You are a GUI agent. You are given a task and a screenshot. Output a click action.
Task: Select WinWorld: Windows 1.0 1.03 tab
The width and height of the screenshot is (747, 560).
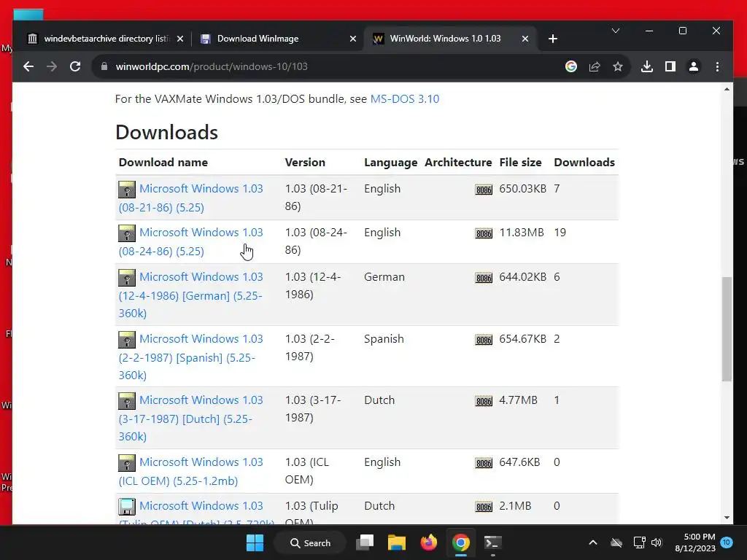point(450,39)
